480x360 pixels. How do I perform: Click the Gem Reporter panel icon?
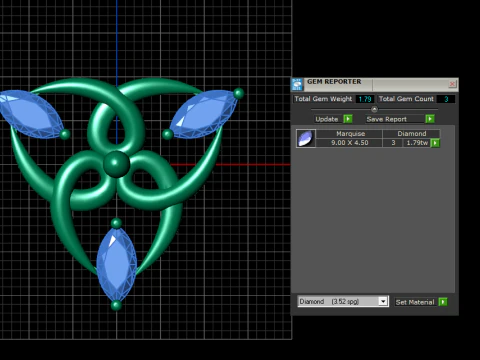(x=297, y=85)
